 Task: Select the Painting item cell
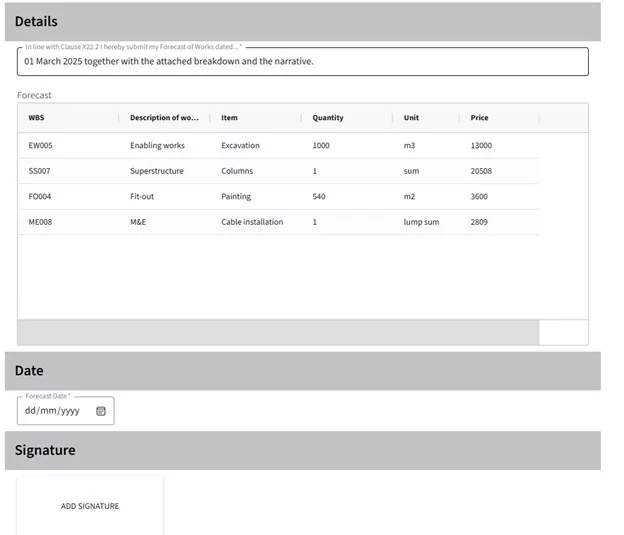236,197
